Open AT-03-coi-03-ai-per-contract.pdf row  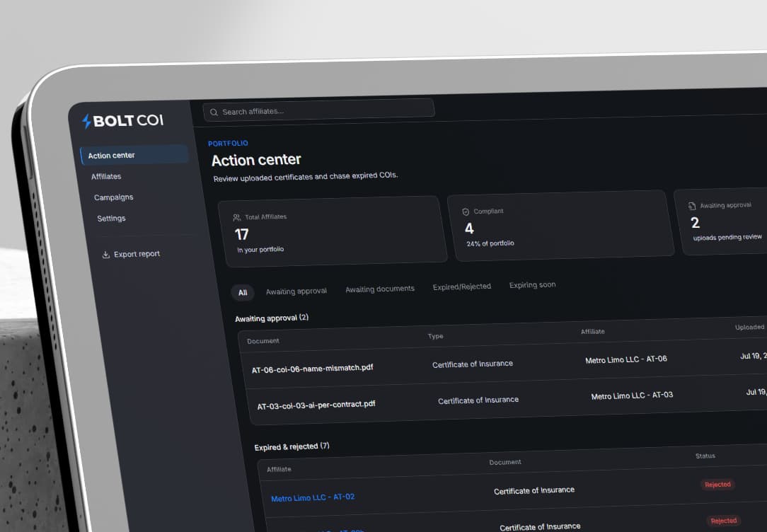[x=509, y=399]
